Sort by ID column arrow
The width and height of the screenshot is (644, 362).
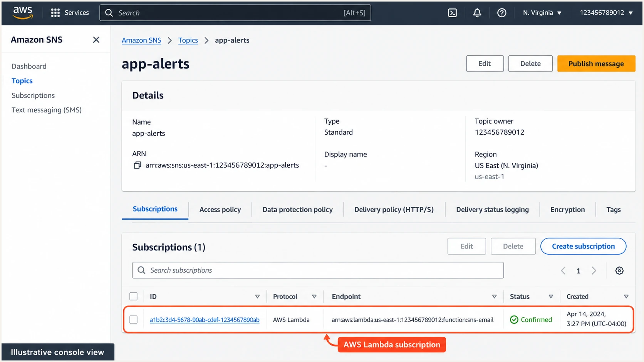[x=257, y=297]
